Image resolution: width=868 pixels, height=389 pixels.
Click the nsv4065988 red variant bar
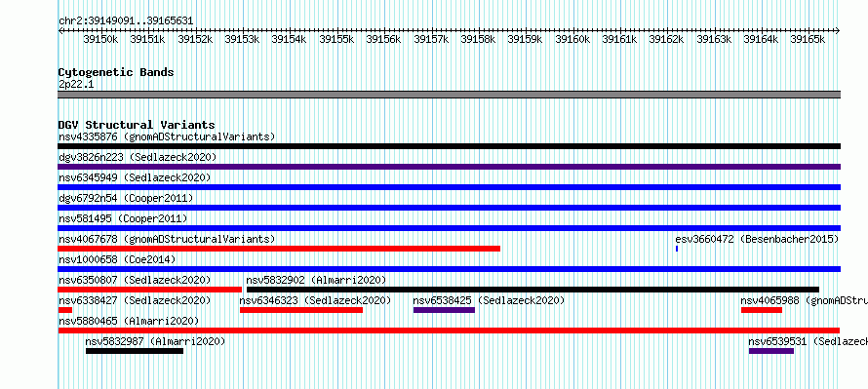click(x=762, y=310)
